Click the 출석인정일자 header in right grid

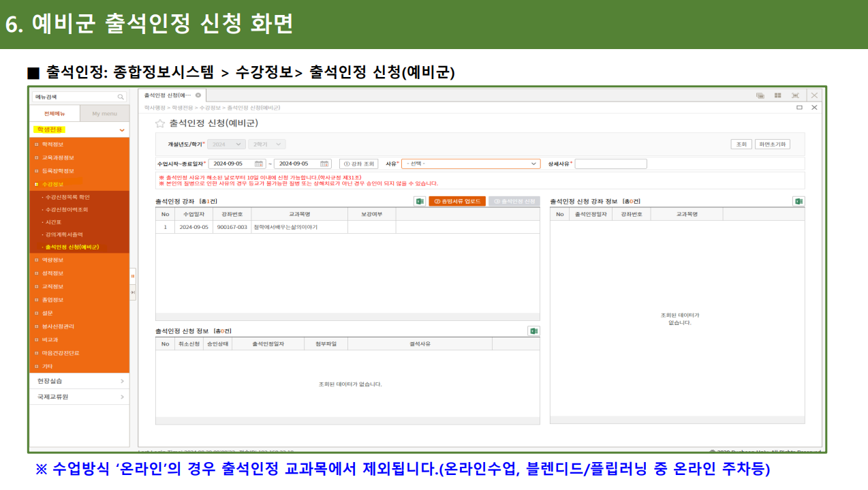590,214
